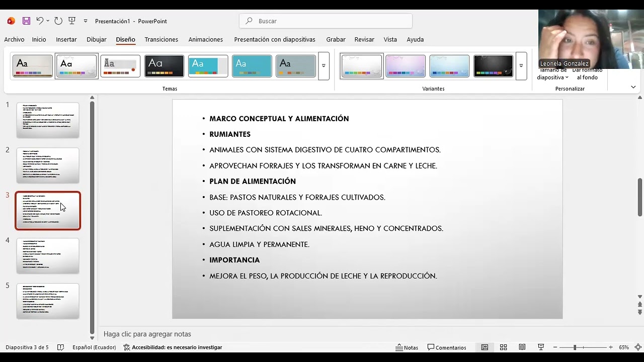The image size is (644, 362).
Task: Apply the theme with outlined Aa and red dot
Action: pos(120,66)
